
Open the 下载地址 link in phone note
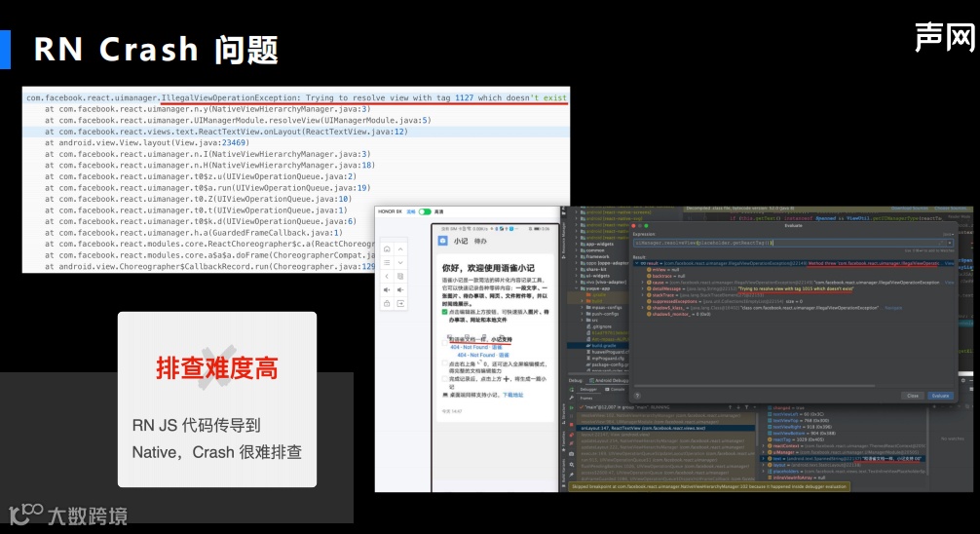pos(513,395)
